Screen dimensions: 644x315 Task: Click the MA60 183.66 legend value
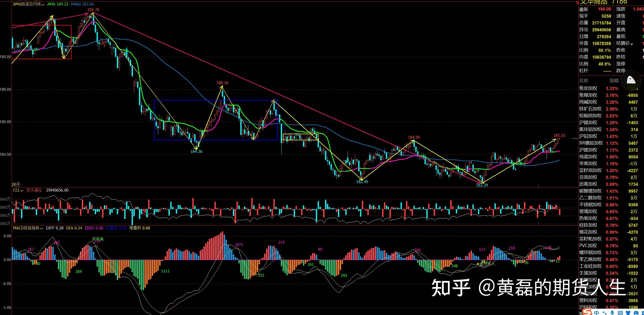(82, 4)
